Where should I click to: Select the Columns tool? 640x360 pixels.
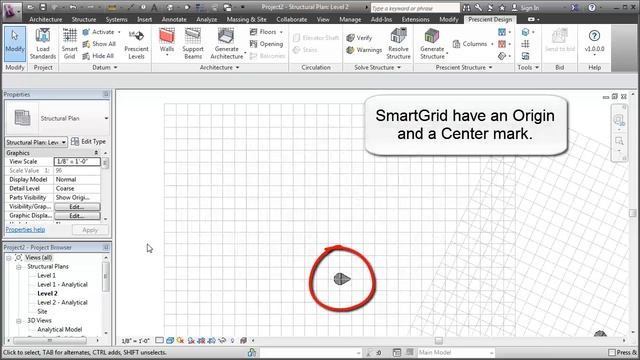pos(473,44)
